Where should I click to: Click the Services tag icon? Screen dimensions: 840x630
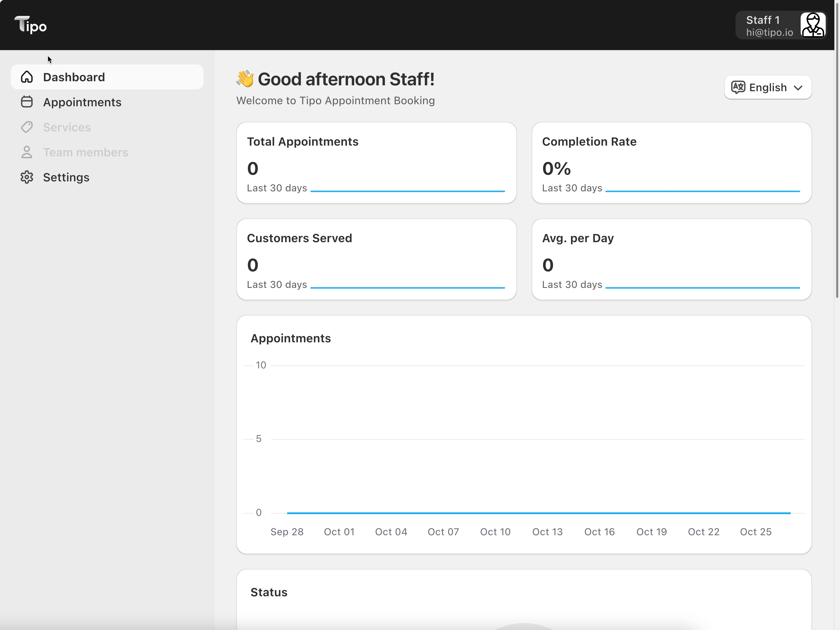[27, 127]
